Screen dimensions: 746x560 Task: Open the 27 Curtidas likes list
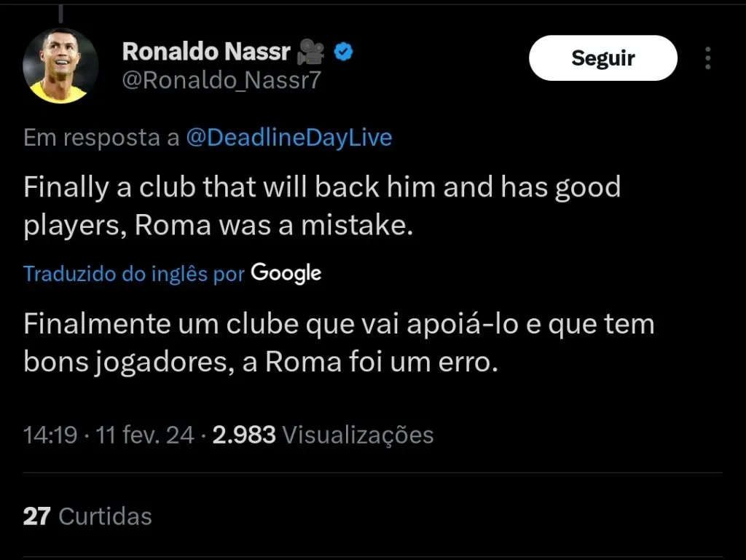(x=87, y=516)
